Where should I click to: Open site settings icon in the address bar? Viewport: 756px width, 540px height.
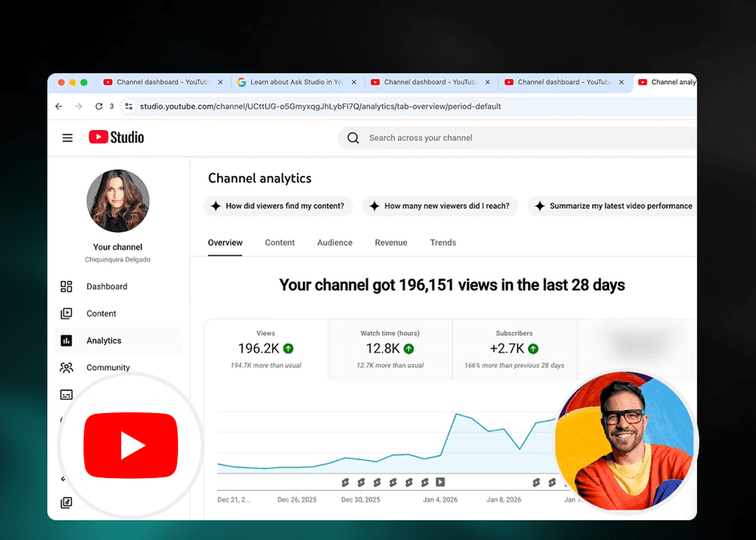click(129, 106)
